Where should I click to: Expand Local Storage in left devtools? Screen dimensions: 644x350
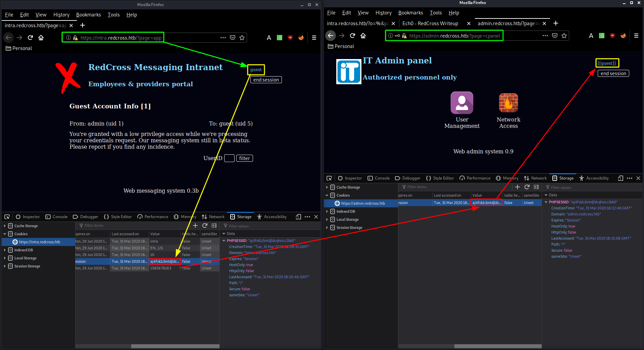[5, 258]
